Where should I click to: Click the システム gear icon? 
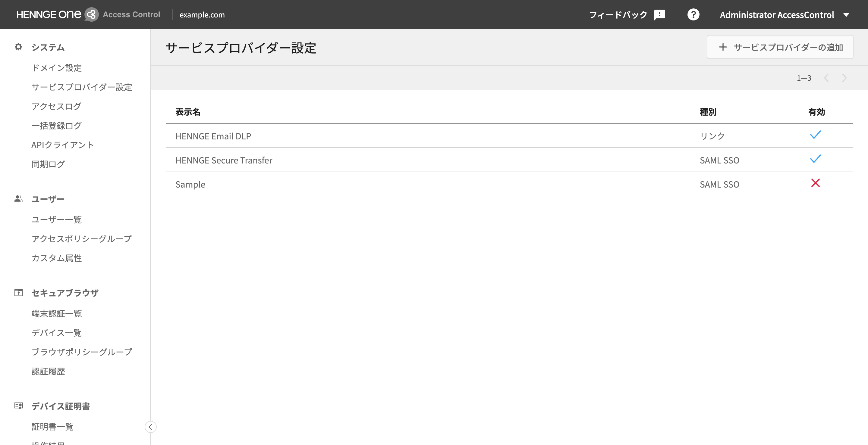point(18,47)
